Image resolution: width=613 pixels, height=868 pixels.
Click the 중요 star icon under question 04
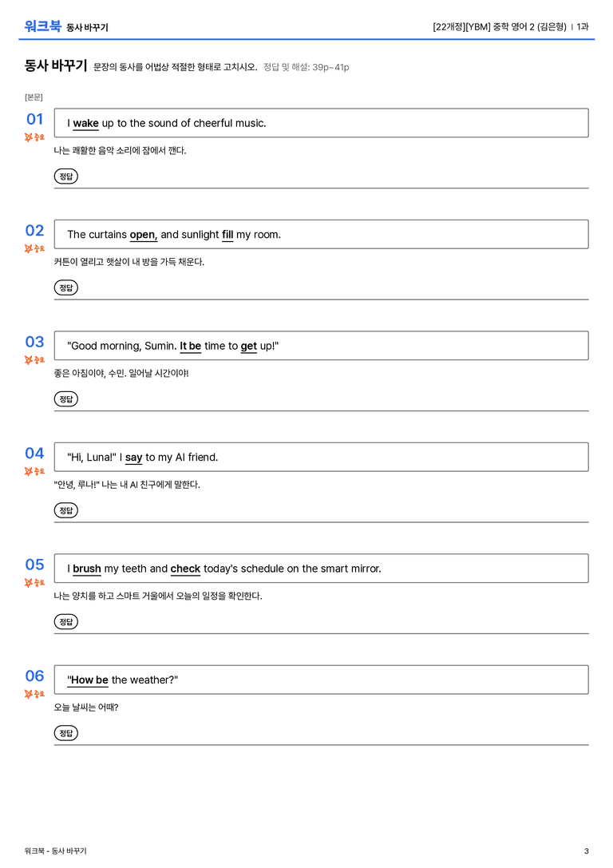34,471
